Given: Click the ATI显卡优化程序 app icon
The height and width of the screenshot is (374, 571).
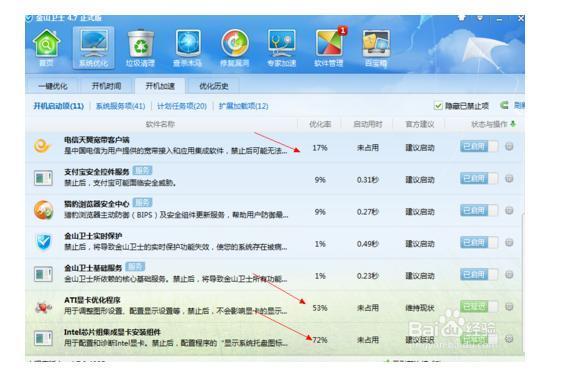Looking at the screenshot, I should 43,308.
